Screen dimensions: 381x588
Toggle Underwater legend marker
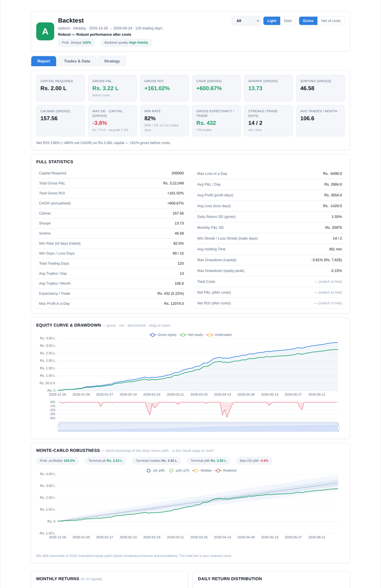pyautogui.click(x=210, y=335)
